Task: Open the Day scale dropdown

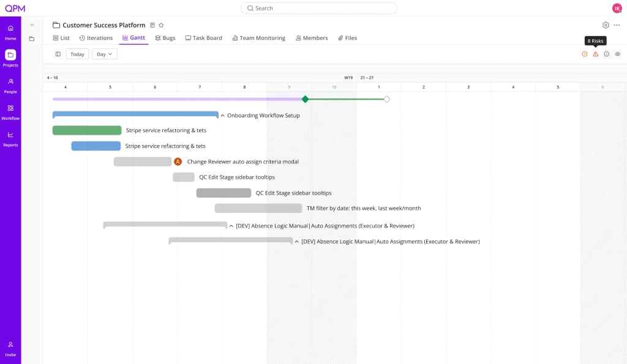Action: pyautogui.click(x=104, y=54)
